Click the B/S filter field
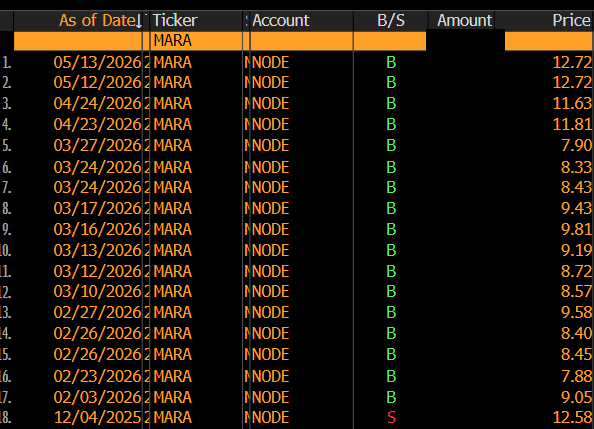The width and height of the screenshot is (594, 429). click(x=390, y=41)
